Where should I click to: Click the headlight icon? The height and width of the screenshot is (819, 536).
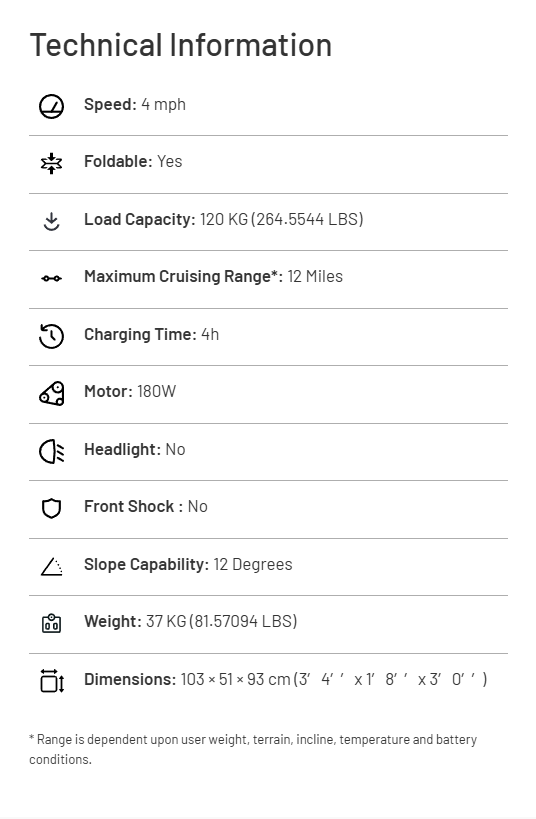[x=51, y=451]
